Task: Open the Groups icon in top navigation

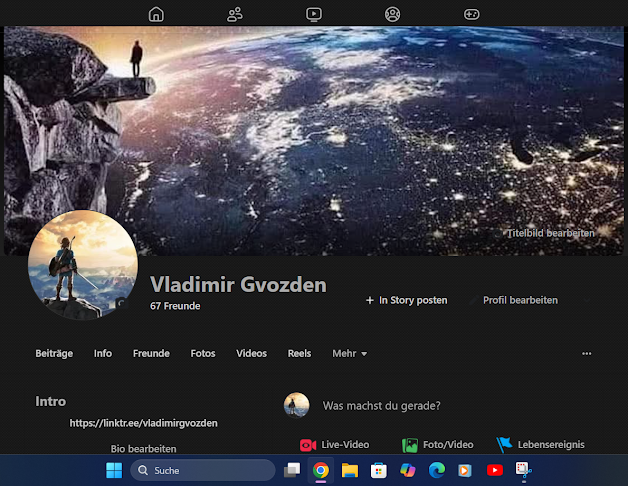Action: [392, 14]
